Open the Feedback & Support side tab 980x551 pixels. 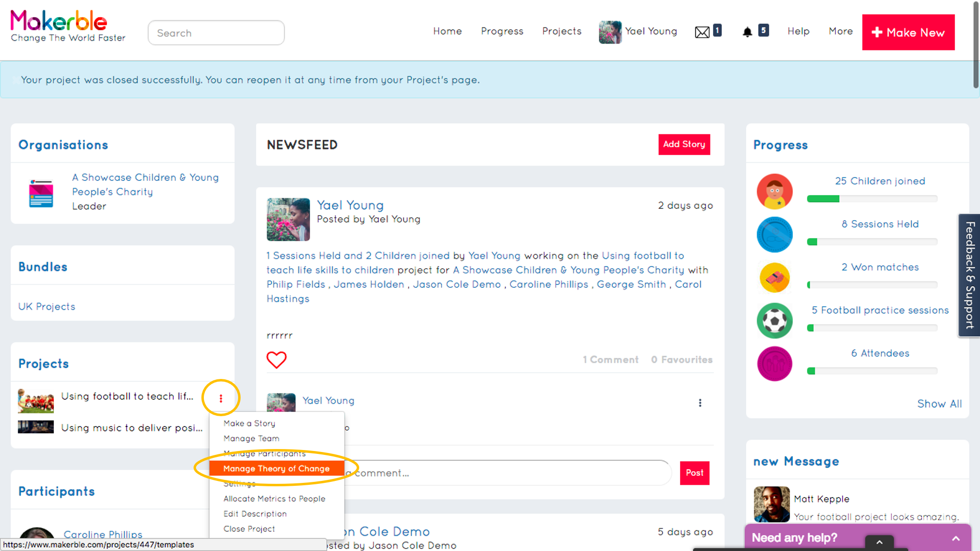coord(969,275)
